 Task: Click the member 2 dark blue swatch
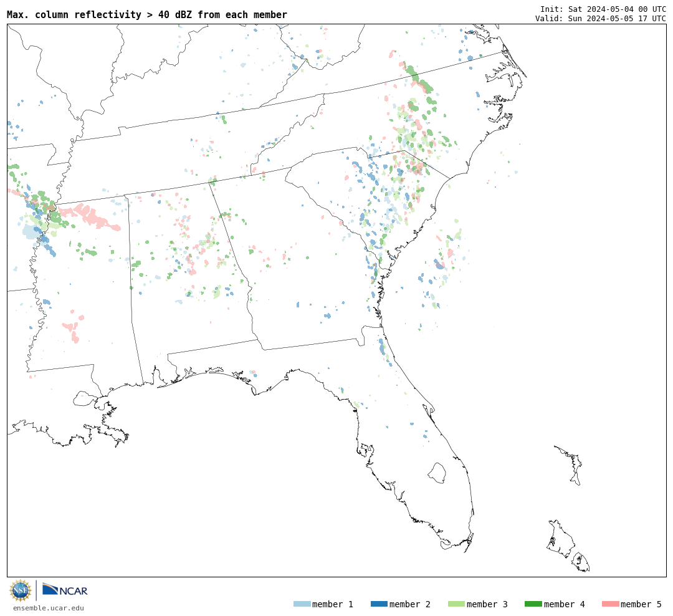pyautogui.click(x=379, y=604)
